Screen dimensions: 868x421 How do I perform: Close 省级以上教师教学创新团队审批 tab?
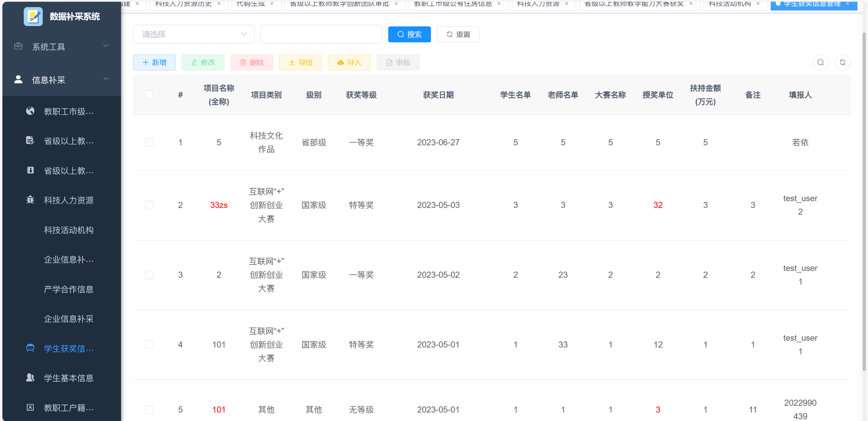(396, 4)
